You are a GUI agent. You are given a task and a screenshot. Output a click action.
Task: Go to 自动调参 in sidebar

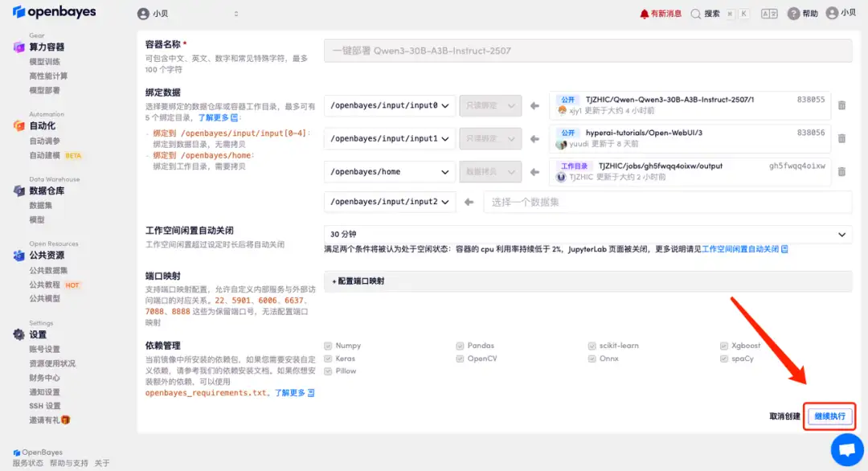coord(44,141)
